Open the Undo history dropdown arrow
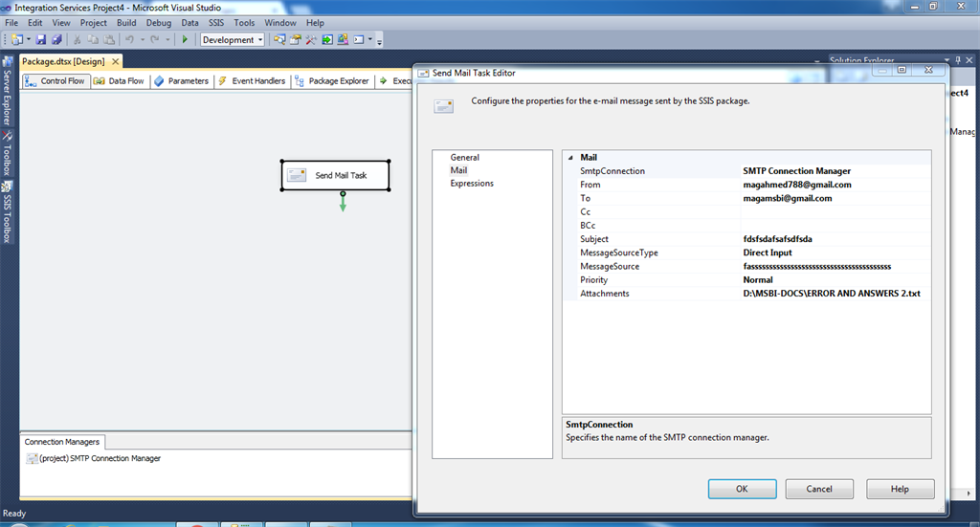Image resolution: width=980 pixels, height=527 pixels. pos(143,39)
